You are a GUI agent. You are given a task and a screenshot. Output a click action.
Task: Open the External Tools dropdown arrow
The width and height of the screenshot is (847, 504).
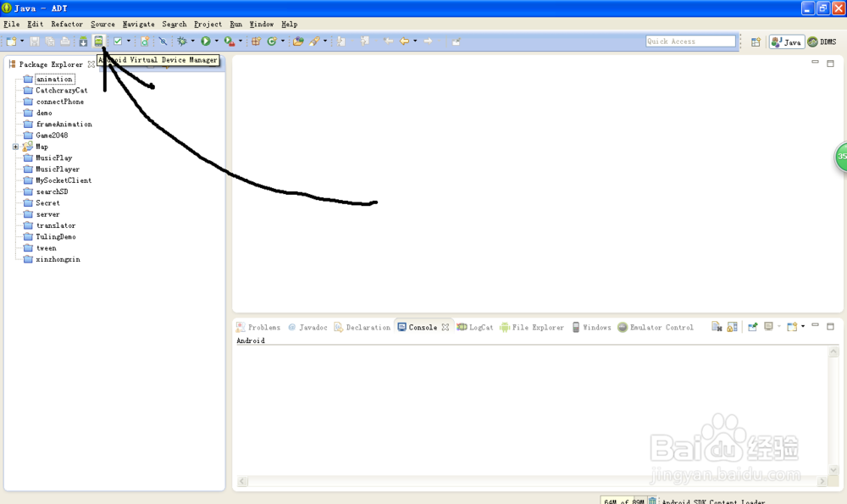[x=241, y=41]
